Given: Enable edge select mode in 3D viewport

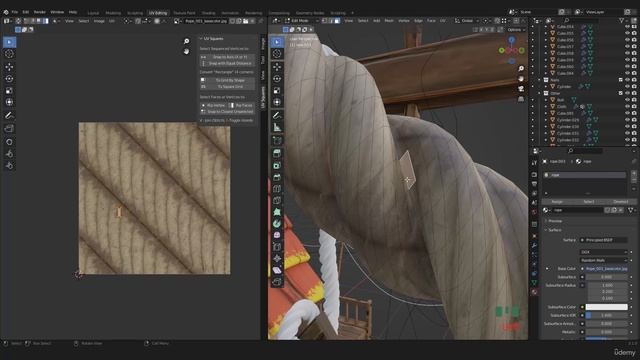Looking at the screenshot, I should click(x=331, y=21).
